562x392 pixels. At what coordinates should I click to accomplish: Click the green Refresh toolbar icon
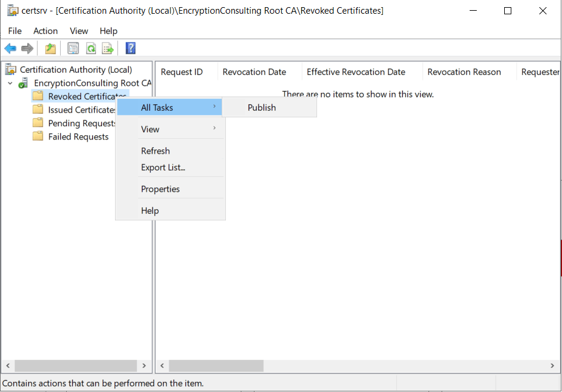(x=91, y=48)
